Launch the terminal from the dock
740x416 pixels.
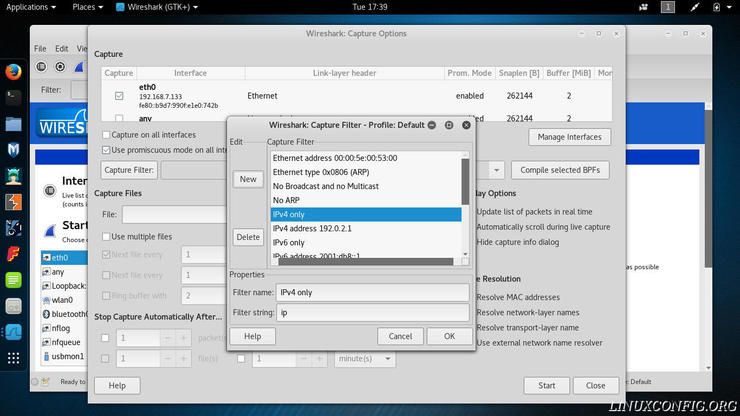click(x=13, y=98)
